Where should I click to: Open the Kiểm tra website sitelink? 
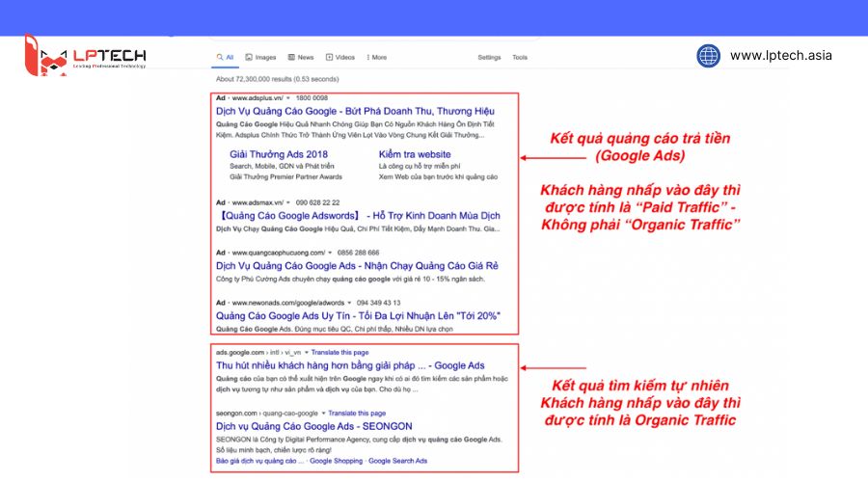(x=415, y=154)
